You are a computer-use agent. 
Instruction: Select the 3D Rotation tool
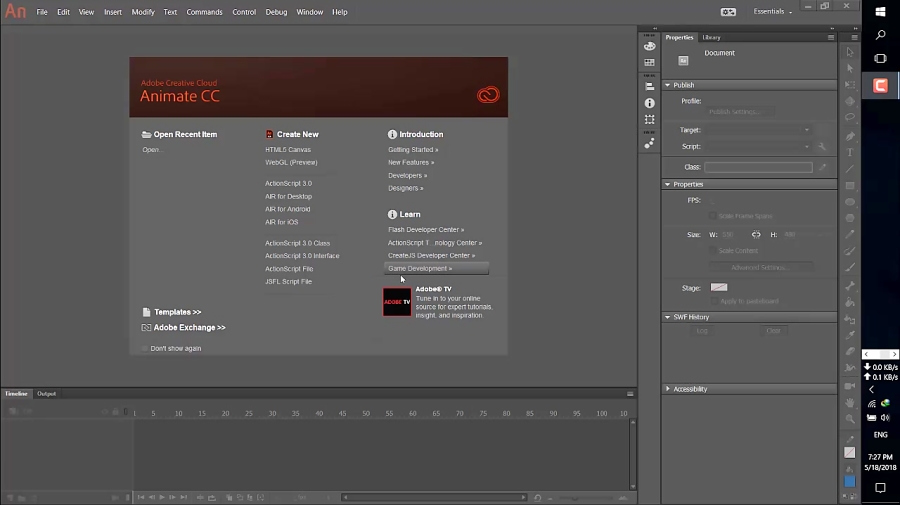(x=850, y=102)
